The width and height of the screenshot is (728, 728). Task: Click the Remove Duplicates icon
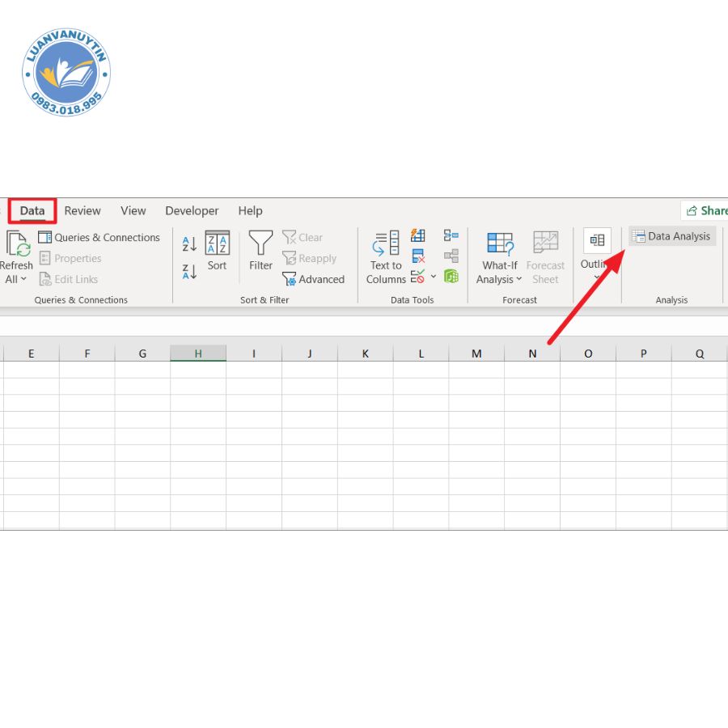pyautogui.click(x=418, y=256)
